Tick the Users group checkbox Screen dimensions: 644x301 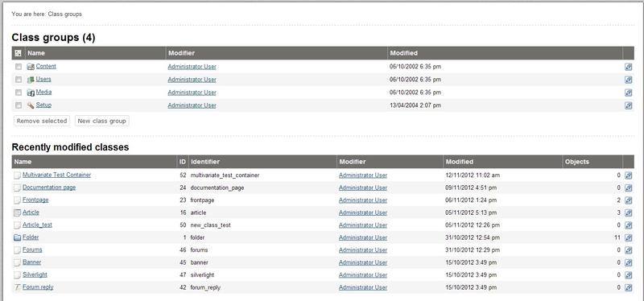click(18, 79)
